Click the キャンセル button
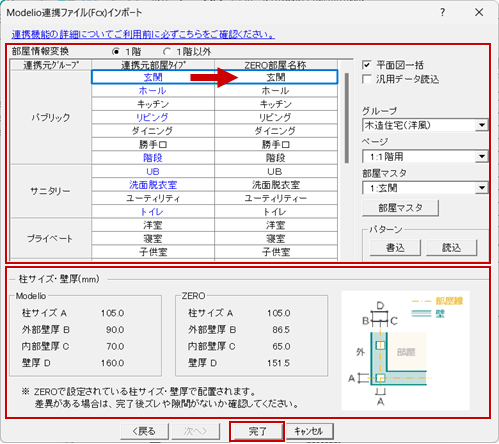The height and width of the screenshot is (444, 499). [309, 431]
